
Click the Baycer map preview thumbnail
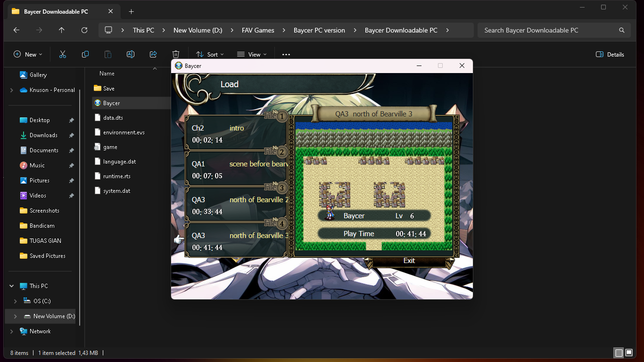pos(374,186)
